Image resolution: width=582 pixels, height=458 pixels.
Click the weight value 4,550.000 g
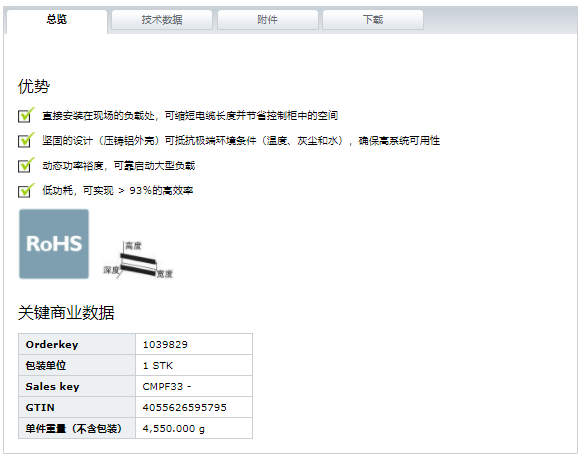pos(173,429)
